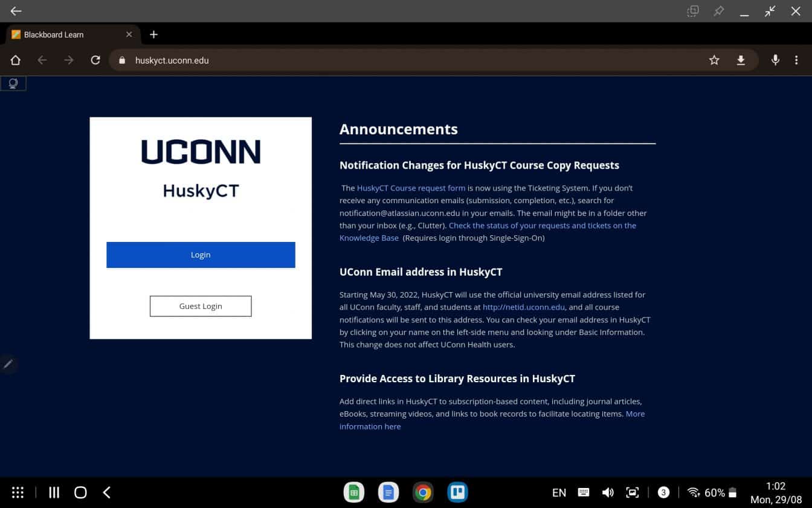Click the blue Login button
The width and height of the screenshot is (812, 508).
(201, 255)
